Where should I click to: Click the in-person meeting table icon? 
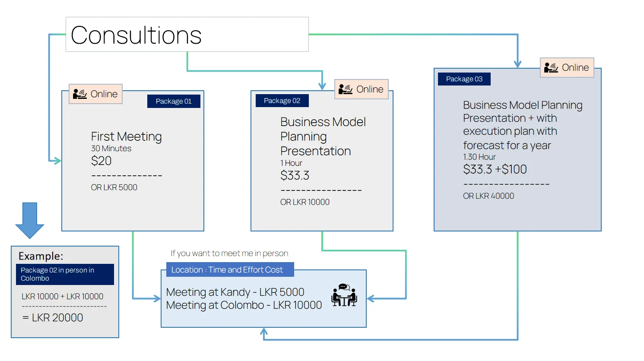pyautogui.click(x=344, y=295)
